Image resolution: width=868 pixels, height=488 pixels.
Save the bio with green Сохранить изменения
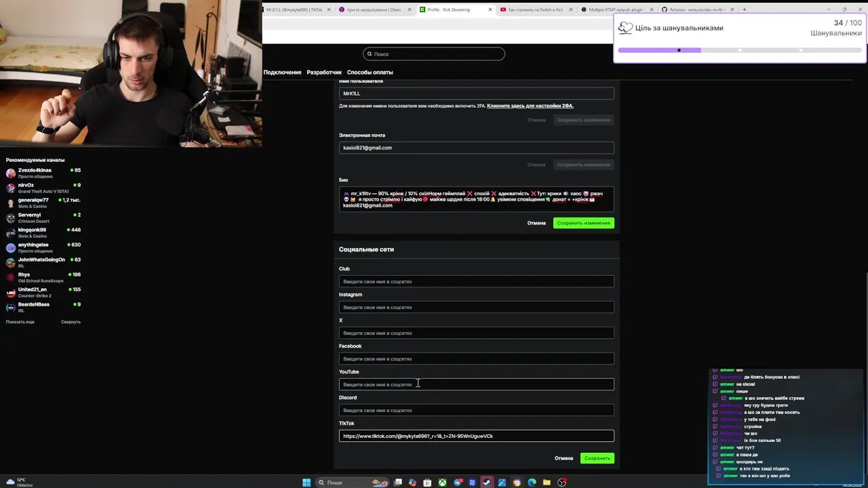(584, 223)
